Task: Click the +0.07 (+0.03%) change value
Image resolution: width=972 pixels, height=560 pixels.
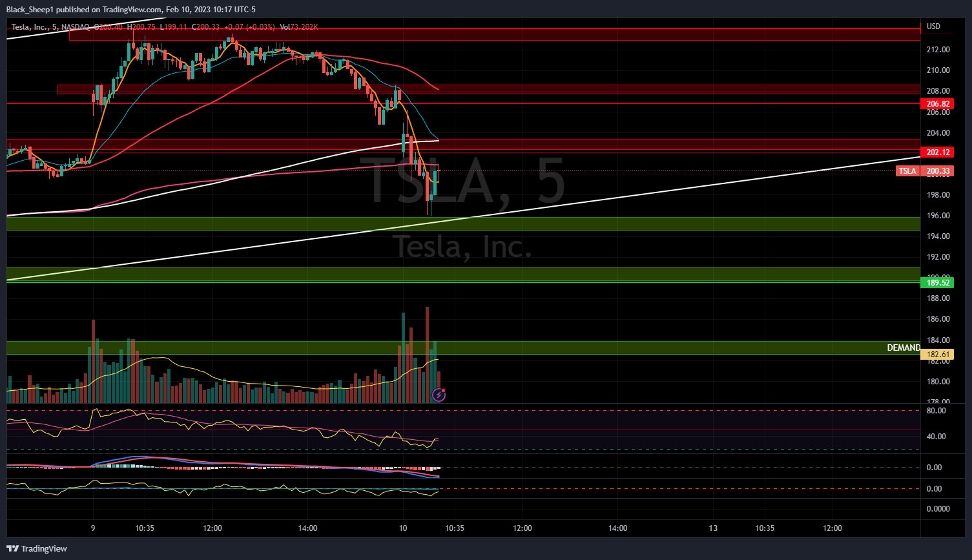Action: point(249,27)
